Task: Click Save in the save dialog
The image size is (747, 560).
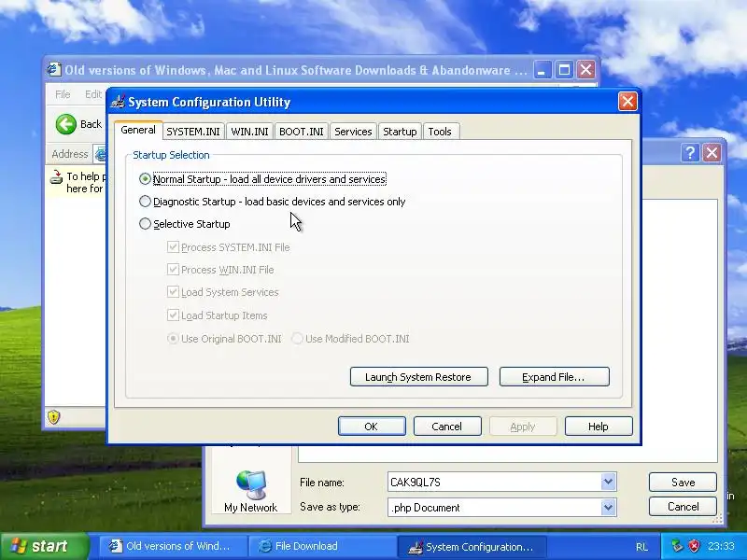Action: pyautogui.click(x=683, y=482)
